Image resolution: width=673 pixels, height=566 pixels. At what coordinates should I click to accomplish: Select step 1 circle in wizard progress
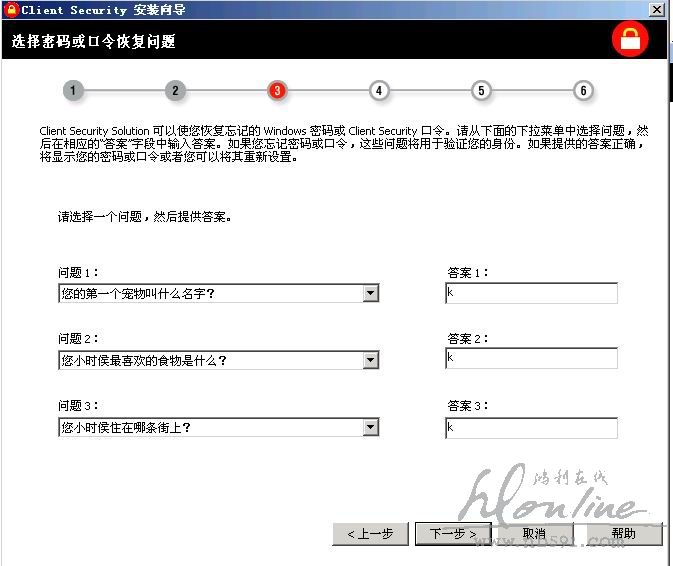[73, 91]
